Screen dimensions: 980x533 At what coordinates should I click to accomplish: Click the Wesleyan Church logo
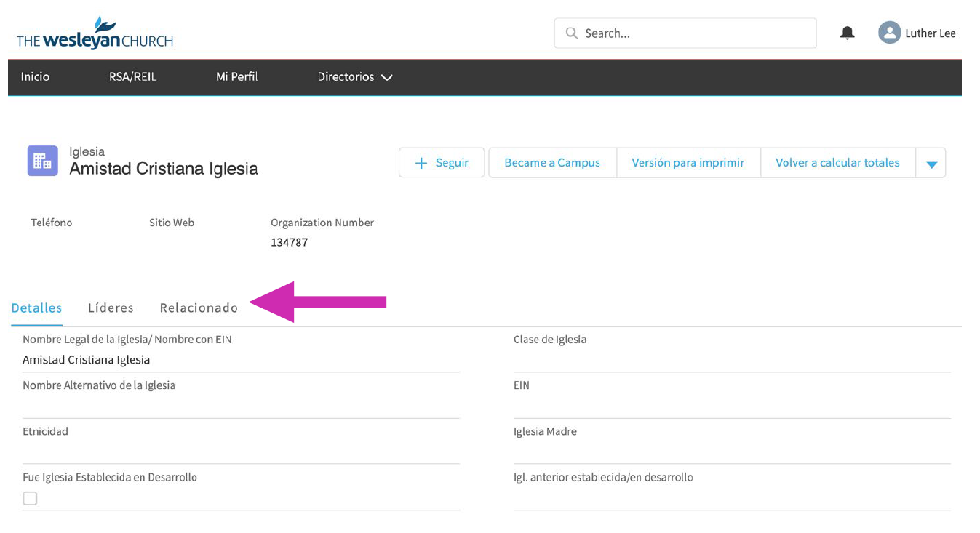tap(95, 33)
